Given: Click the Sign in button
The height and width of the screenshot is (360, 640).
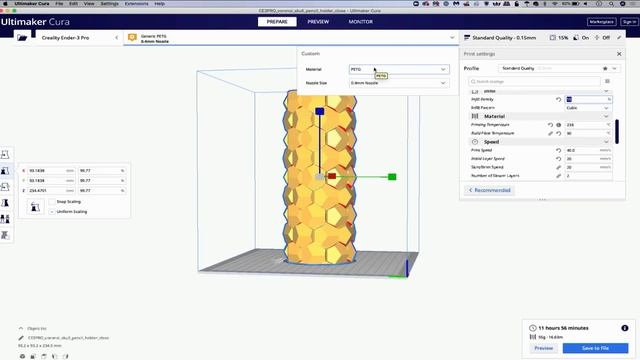Looking at the screenshot, I should coord(629,22).
